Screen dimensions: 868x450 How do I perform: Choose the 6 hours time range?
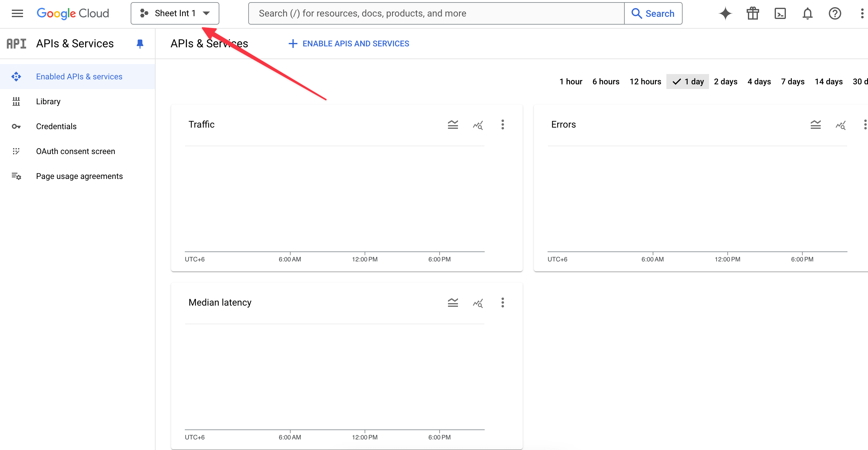(605, 82)
